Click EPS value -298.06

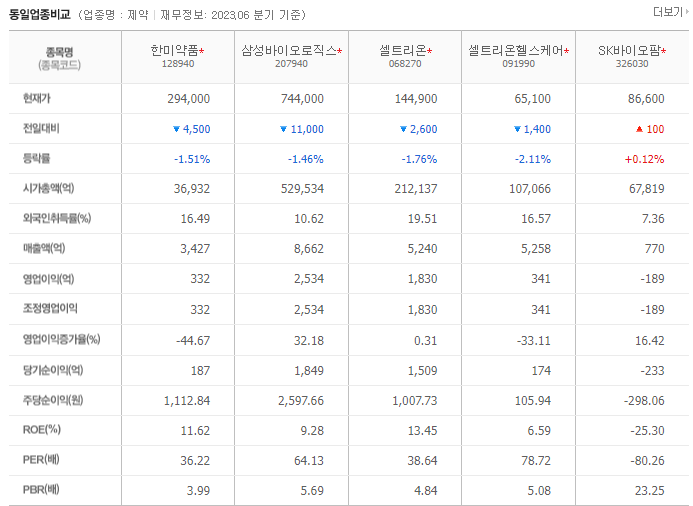[644, 401]
